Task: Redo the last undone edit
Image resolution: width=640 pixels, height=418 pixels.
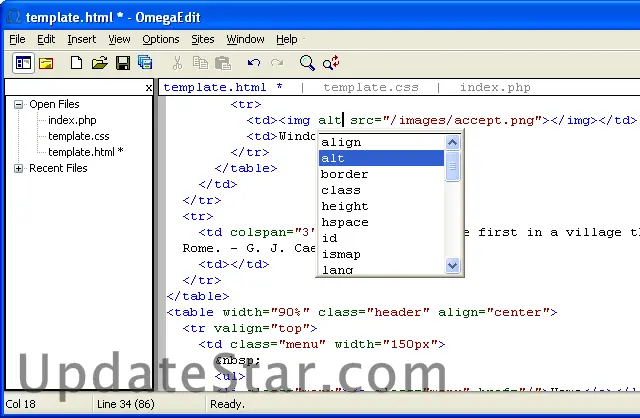Action: tap(277, 63)
